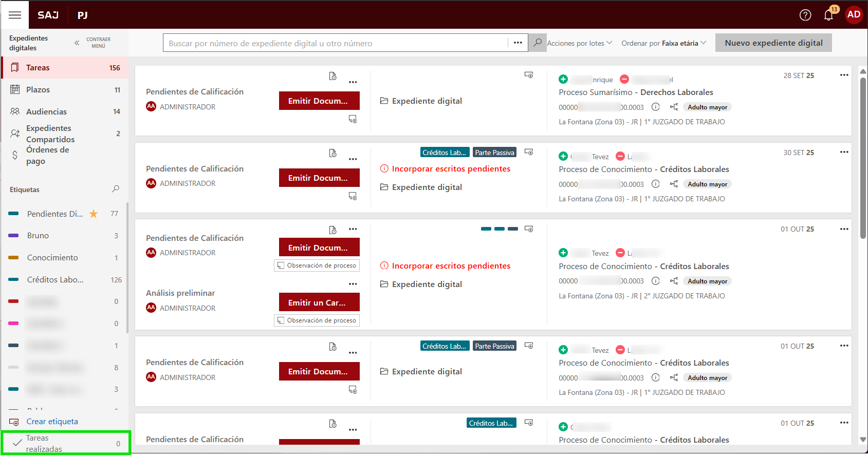The width and height of the screenshot is (868, 456).
Task: Click Parte Passiva tag on 30 SET card
Action: (x=494, y=153)
